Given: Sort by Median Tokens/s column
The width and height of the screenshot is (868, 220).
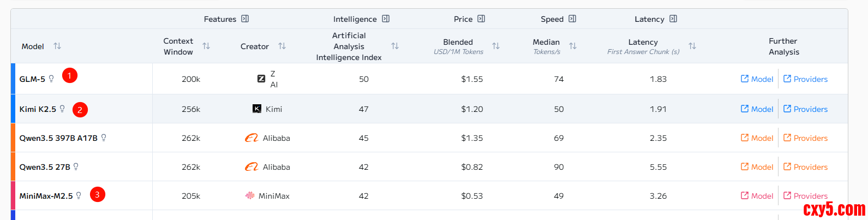Looking at the screenshot, I should (x=573, y=46).
